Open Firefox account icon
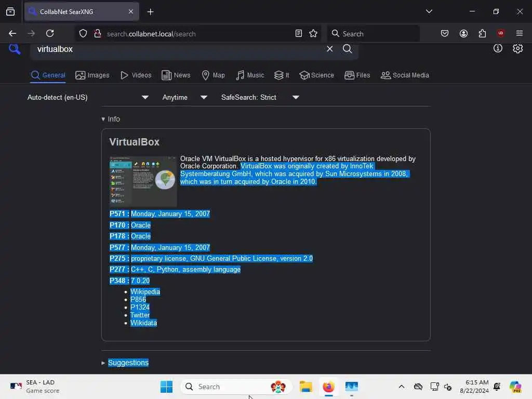The width and height of the screenshot is (532, 399). tap(463, 33)
